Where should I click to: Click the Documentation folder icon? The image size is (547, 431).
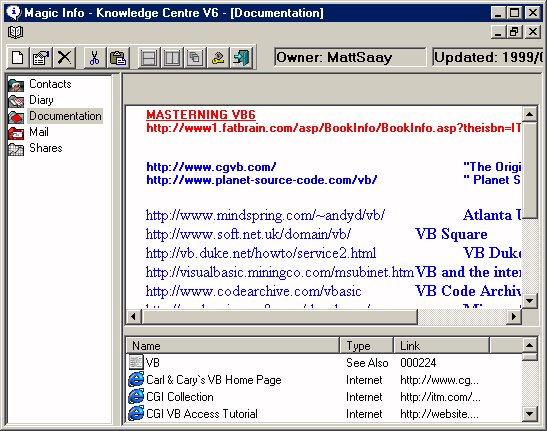pos(16,117)
